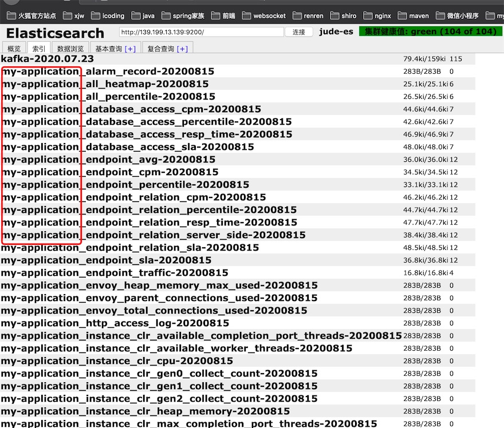Open the 微信小程序 bookmark folder
Image resolution: width=504 pixels, height=428 pixels.
pos(457,15)
